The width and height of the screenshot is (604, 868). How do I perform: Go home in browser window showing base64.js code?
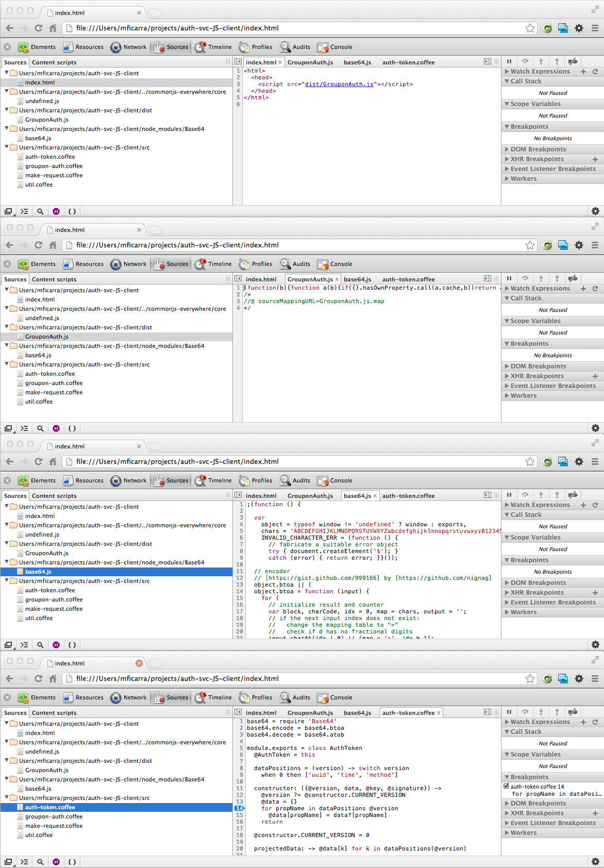click(53, 462)
